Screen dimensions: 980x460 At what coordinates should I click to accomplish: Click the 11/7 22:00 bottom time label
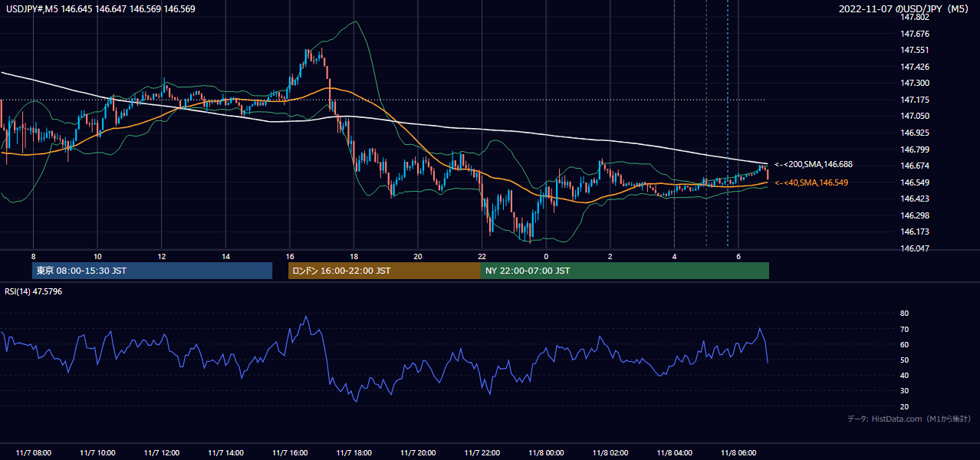482,452
